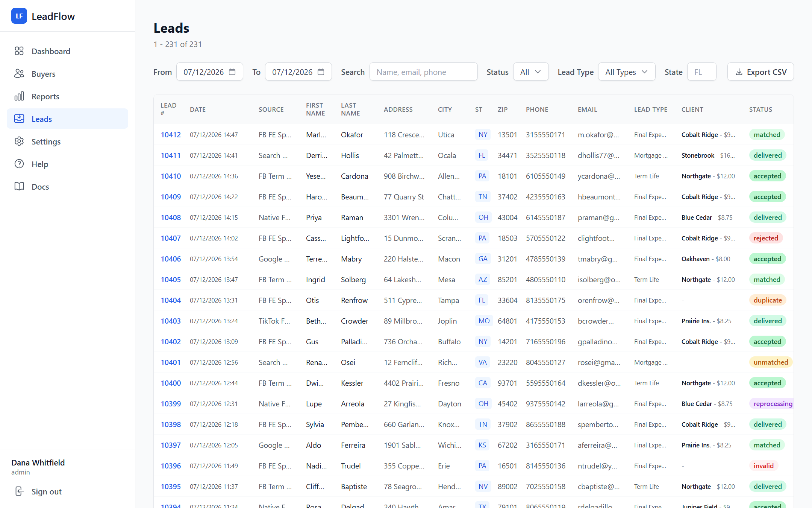Viewport: 812px width, 508px height.
Task: Open lead 10401
Action: point(171,362)
